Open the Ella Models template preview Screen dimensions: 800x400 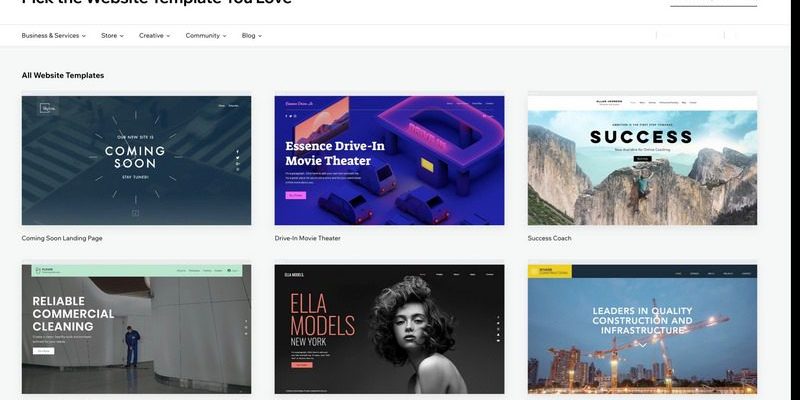pyautogui.click(x=389, y=329)
